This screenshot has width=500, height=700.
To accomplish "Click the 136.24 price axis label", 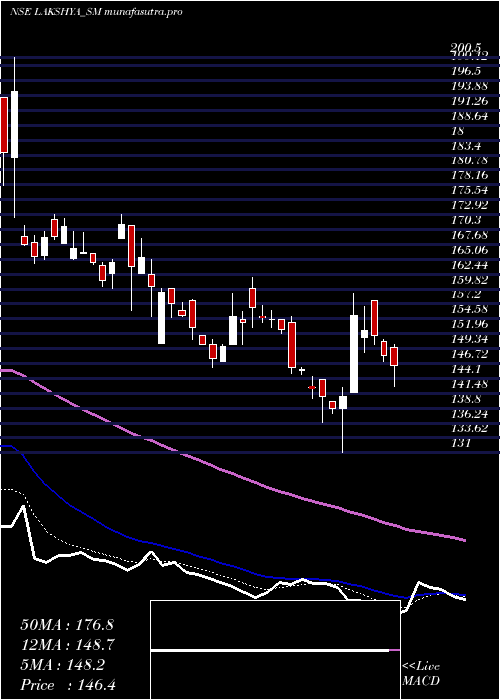I will coord(470,413).
